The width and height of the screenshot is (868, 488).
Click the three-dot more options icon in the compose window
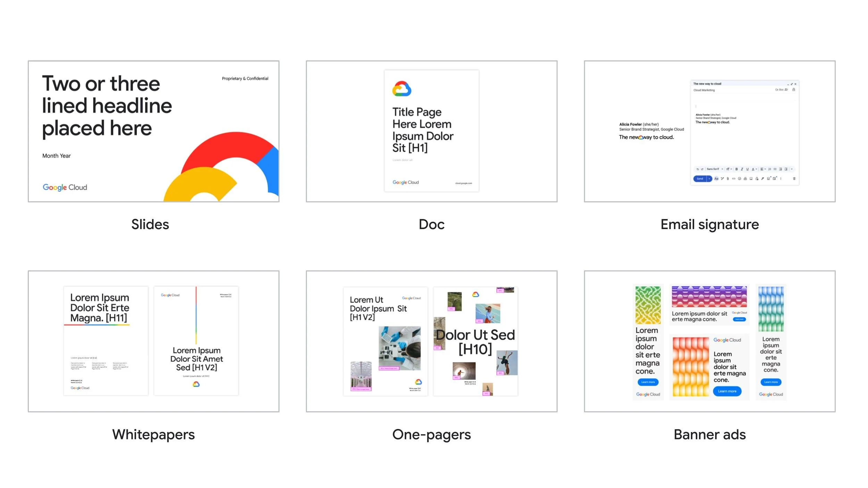click(781, 179)
